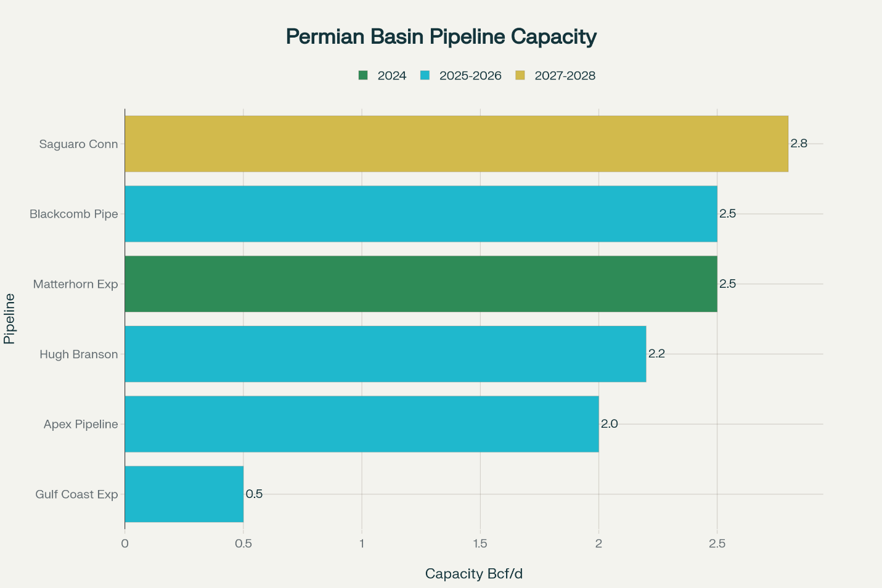Click the Blackcomb Pipe bar
The image size is (882, 588).
(x=421, y=214)
